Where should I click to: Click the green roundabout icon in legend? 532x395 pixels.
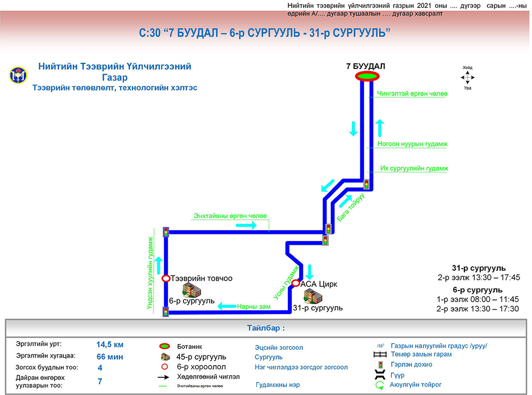[x=380, y=385]
